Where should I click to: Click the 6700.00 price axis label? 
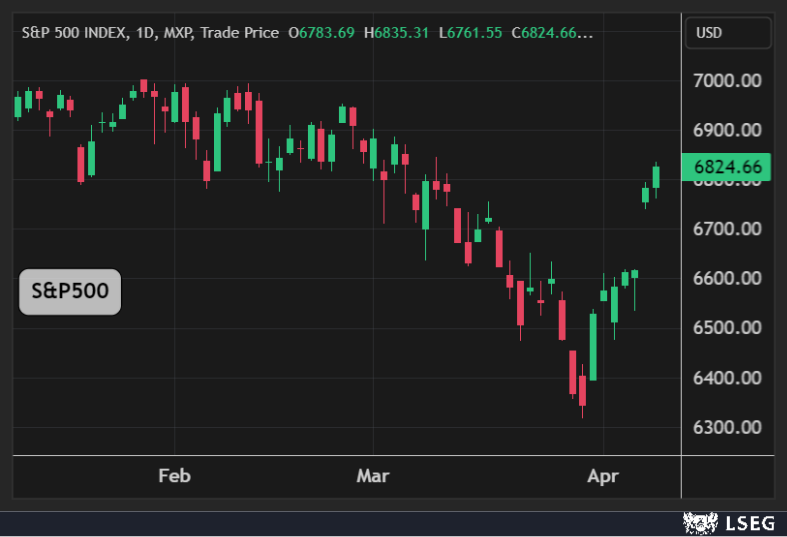[x=727, y=229]
